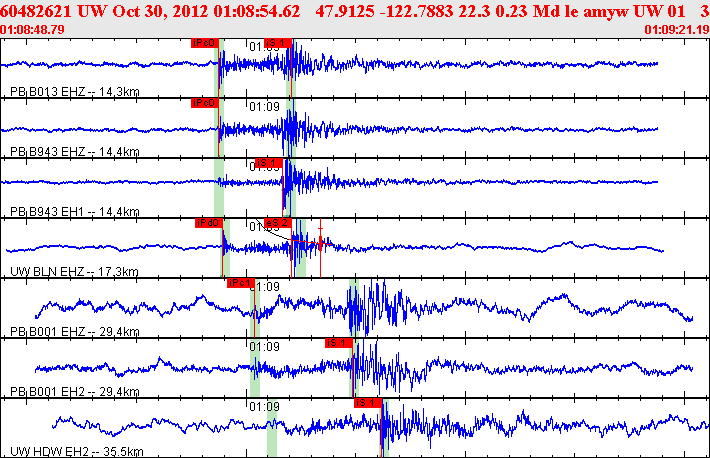
Task: Select the UW HDW EH2 -- 35.5km channel label
Action: click(77, 451)
